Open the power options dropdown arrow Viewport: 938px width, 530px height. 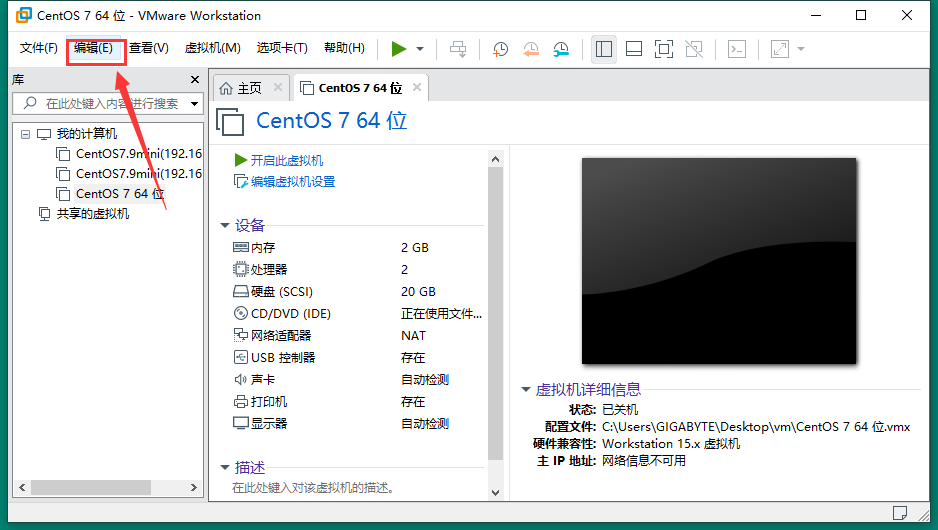(420, 49)
